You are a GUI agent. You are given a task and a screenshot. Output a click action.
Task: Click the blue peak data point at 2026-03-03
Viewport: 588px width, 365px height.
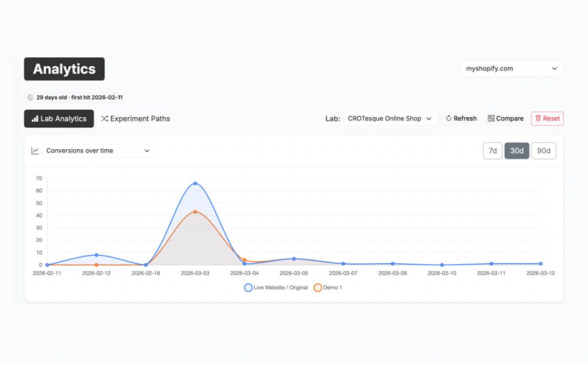(195, 184)
